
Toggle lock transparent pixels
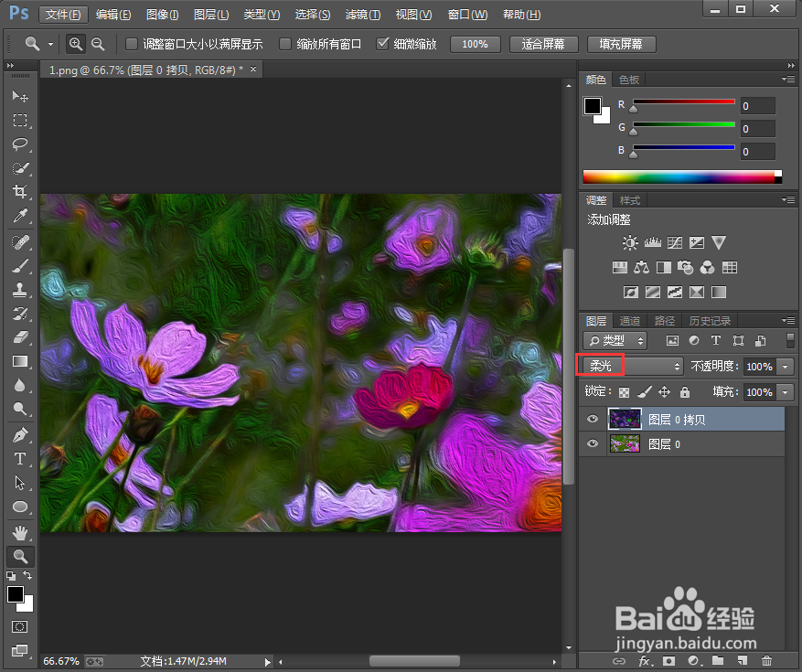624,392
